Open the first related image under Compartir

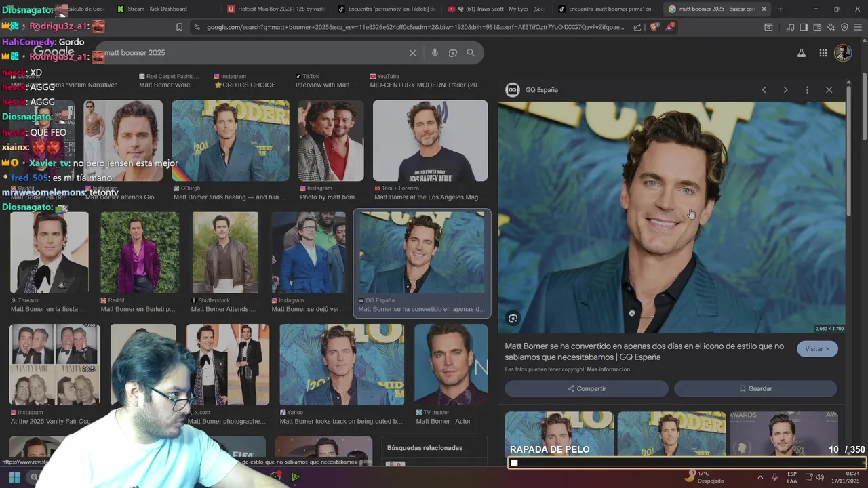559,434
